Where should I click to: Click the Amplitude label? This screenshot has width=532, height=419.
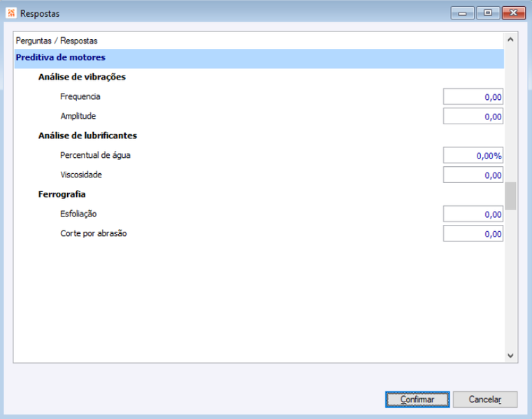pyautogui.click(x=78, y=117)
